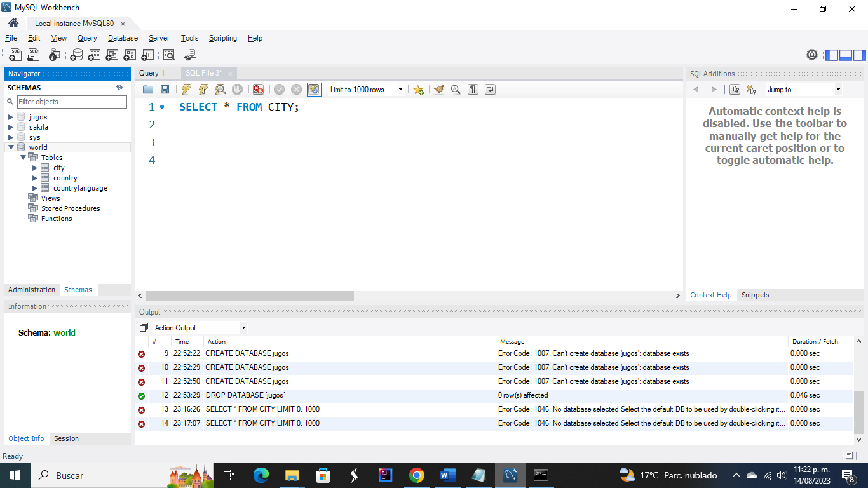Open script file folder icon in editor

coord(148,90)
